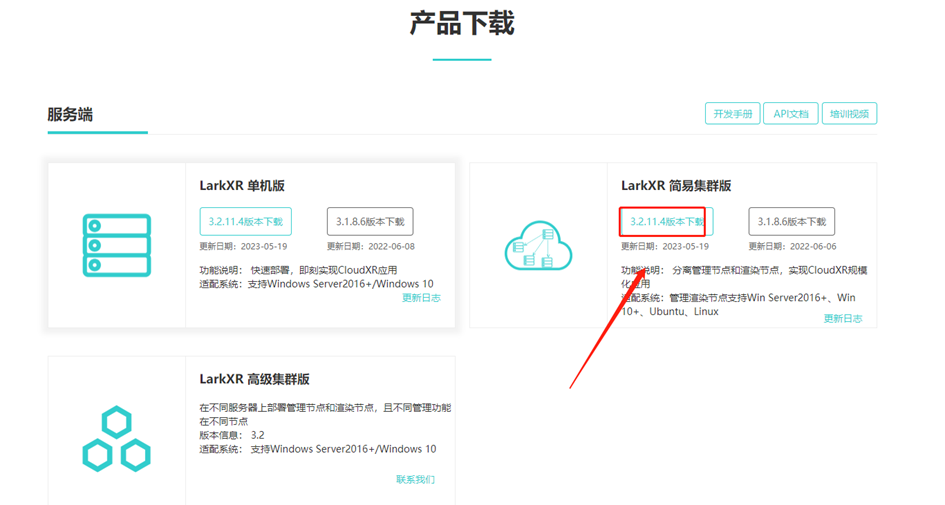
Task: Click the LarkXR 简易集群版 title
Action: [676, 186]
